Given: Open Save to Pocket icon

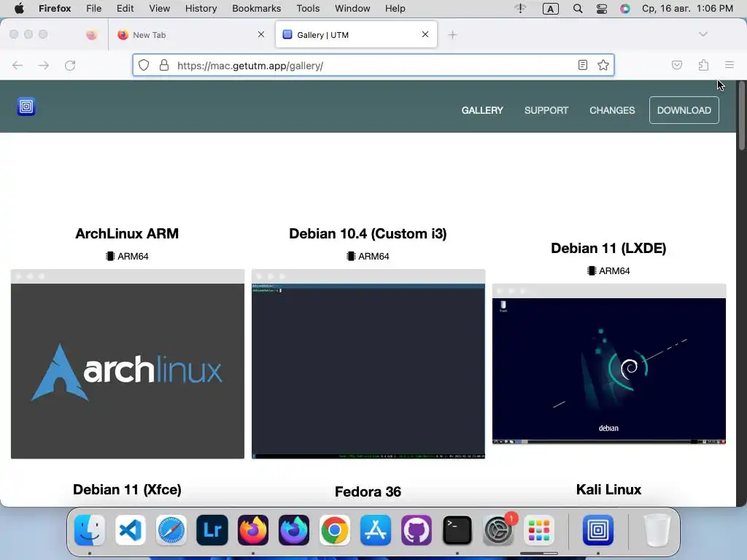Looking at the screenshot, I should pyautogui.click(x=676, y=65).
